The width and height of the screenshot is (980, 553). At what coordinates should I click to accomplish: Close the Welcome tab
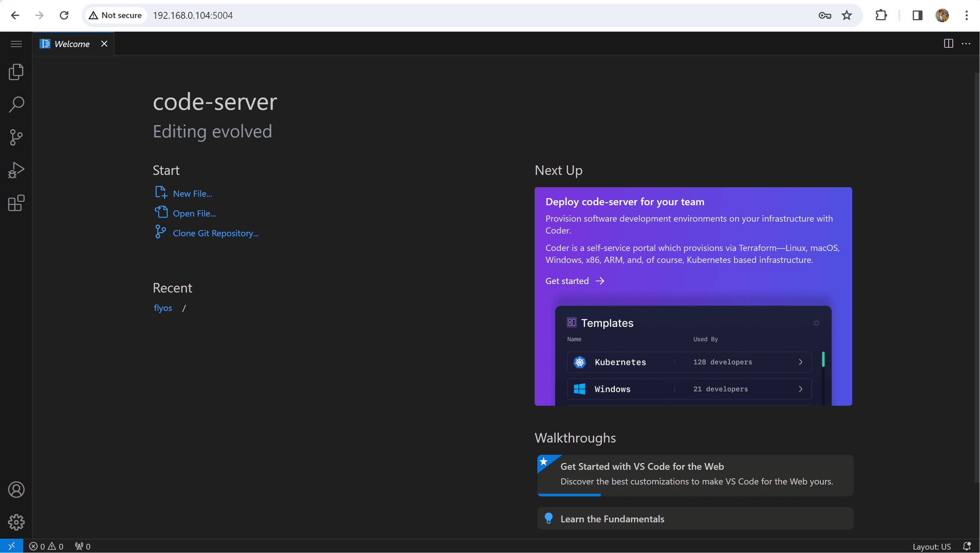click(104, 44)
